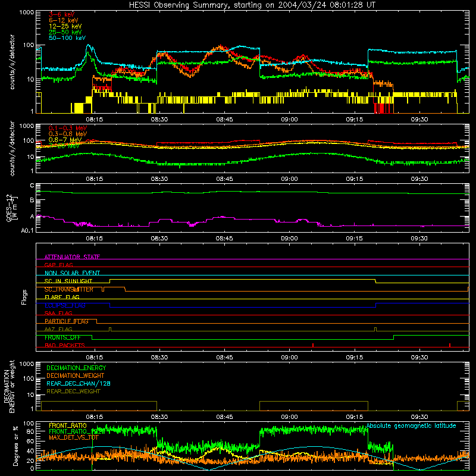Image resolution: width=476 pixels, height=476 pixels.
Task: Click the 0.1-0.3 MeV legend label
Action: (x=68, y=128)
